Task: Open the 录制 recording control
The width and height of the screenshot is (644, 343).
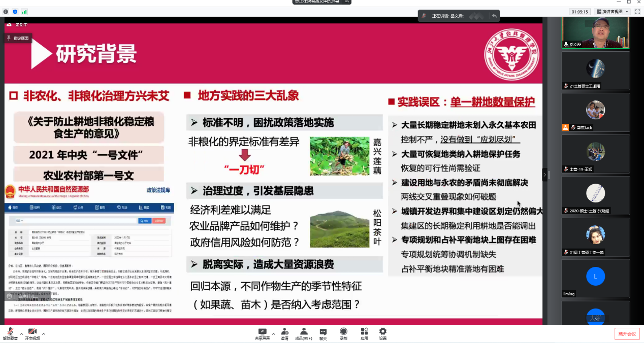Action: 343,334
